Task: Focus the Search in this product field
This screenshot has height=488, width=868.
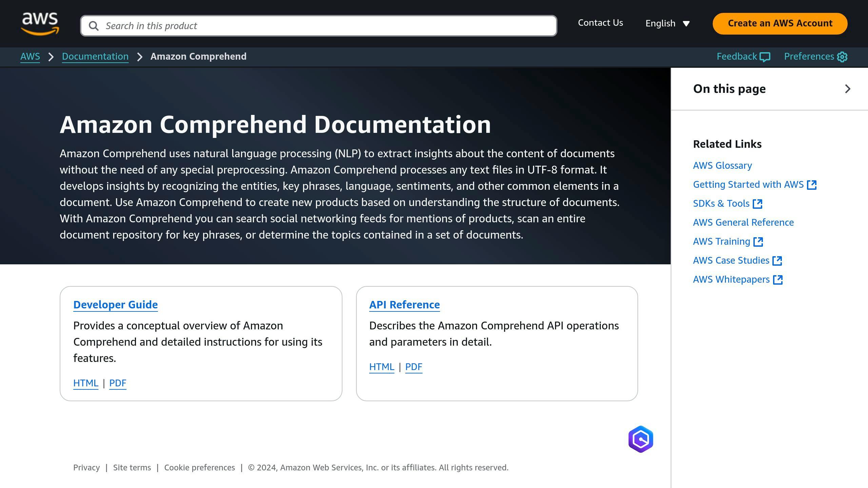Action: (x=318, y=26)
